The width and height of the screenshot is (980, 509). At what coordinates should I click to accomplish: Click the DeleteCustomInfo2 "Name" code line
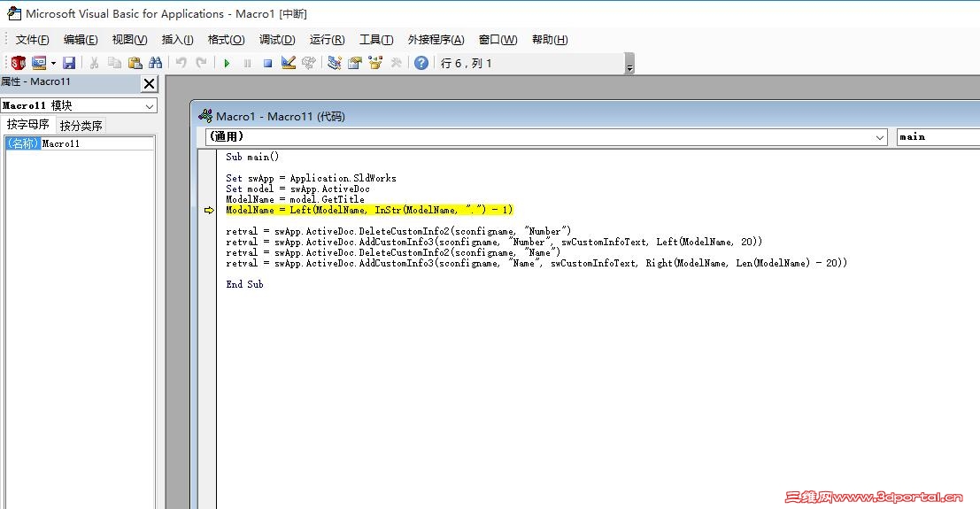pyautogui.click(x=393, y=252)
